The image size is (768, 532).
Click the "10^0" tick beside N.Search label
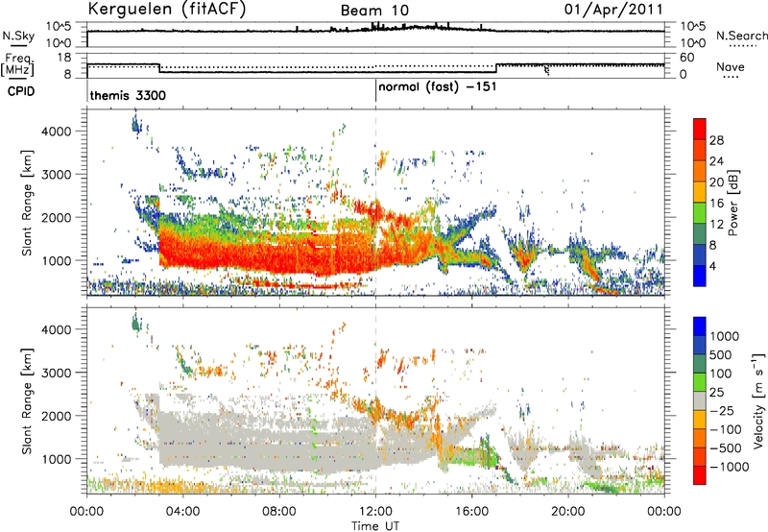692,43
